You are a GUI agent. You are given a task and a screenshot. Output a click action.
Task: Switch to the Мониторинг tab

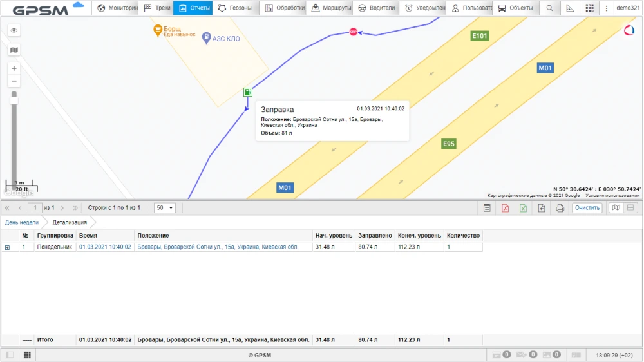[x=117, y=8]
